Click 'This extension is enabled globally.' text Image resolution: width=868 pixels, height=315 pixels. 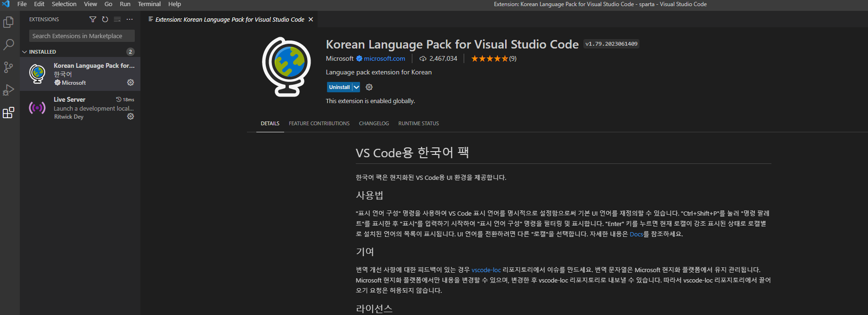[x=370, y=101]
